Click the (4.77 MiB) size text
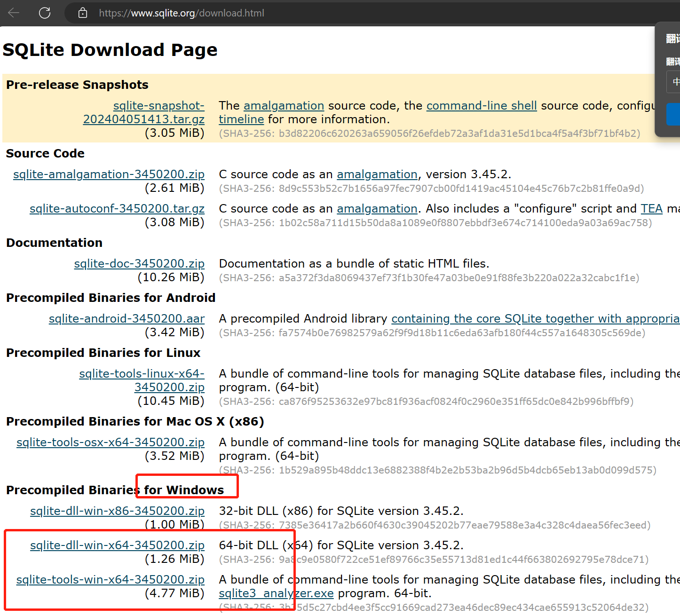The width and height of the screenshot is (680, 616). 174,593
